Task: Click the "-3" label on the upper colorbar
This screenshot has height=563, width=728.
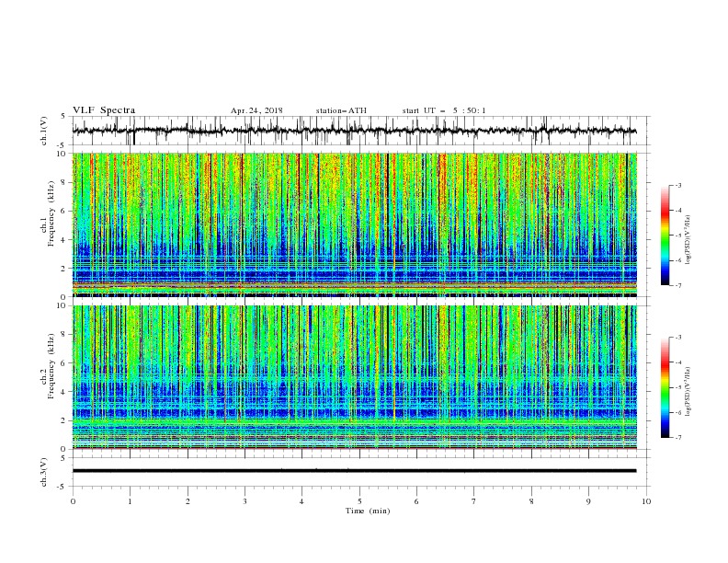Action: (677, 185)
